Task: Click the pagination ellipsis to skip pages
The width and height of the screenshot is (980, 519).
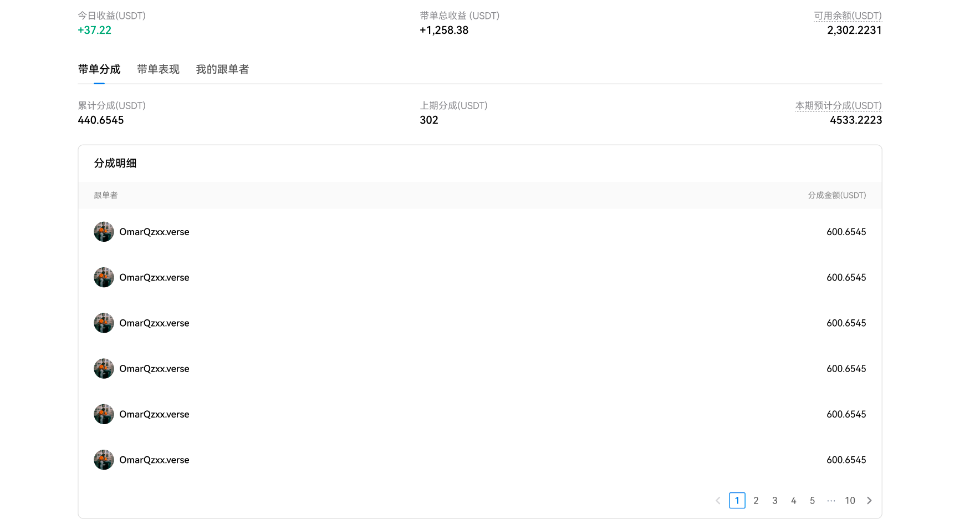Action: pyautogui.click(x=831, y=501)
